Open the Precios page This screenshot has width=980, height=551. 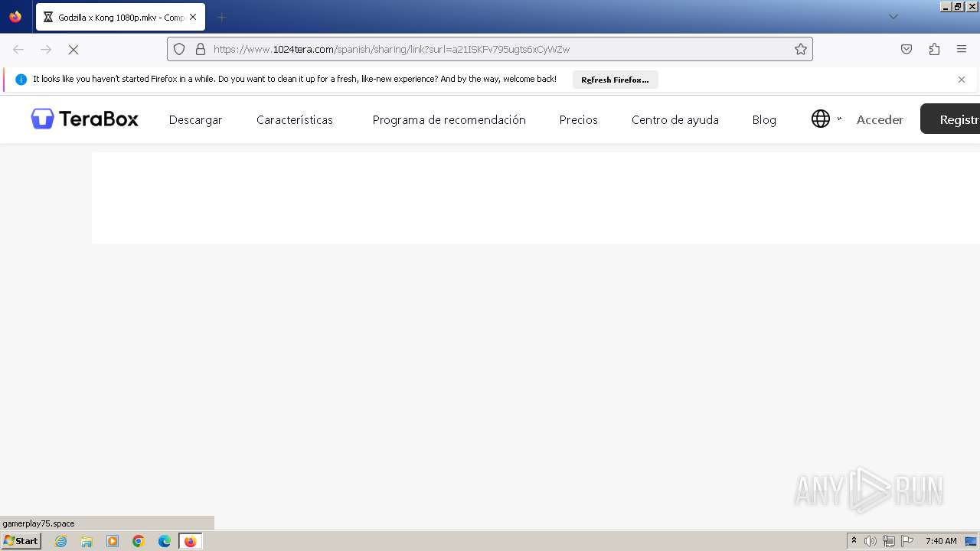click(x=578, y=119)
